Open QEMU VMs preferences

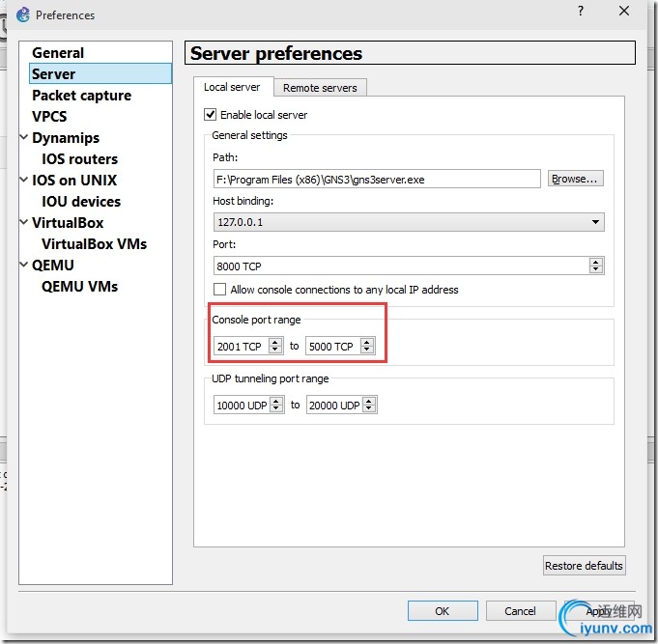[x=79, y=287]
